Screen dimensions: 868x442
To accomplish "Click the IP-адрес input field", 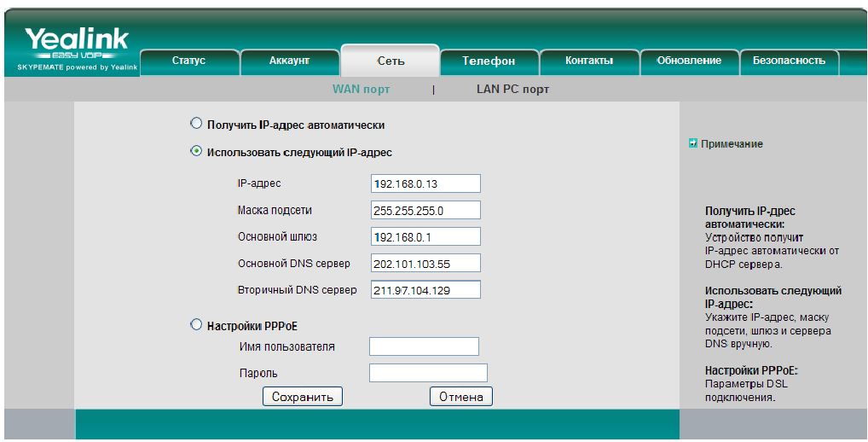I will click(425, 183).
